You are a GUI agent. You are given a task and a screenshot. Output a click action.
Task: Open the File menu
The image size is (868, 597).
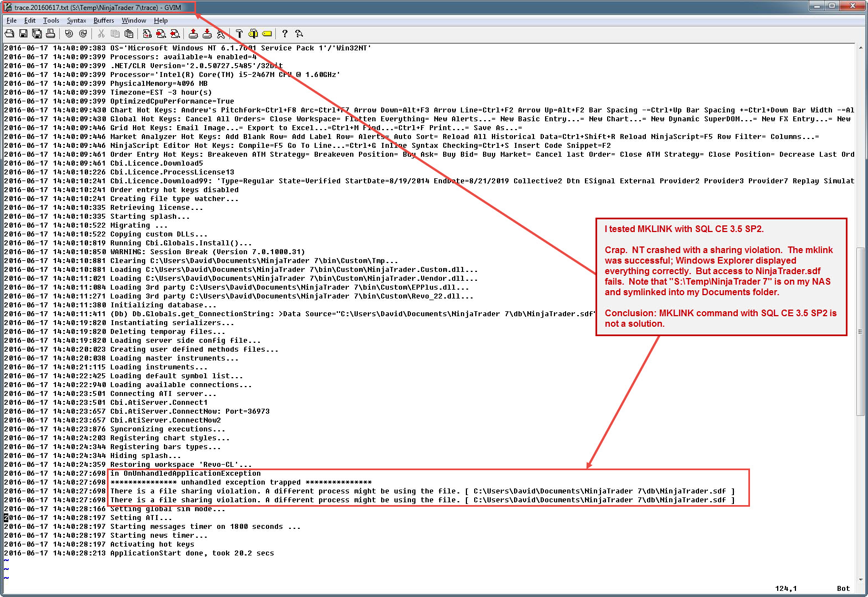click(11, 20)
